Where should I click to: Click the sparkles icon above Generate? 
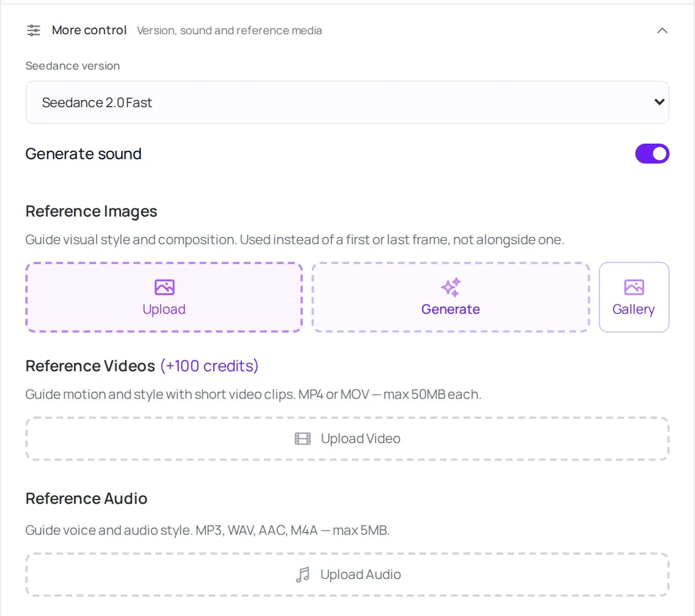[x=451, y=287]
